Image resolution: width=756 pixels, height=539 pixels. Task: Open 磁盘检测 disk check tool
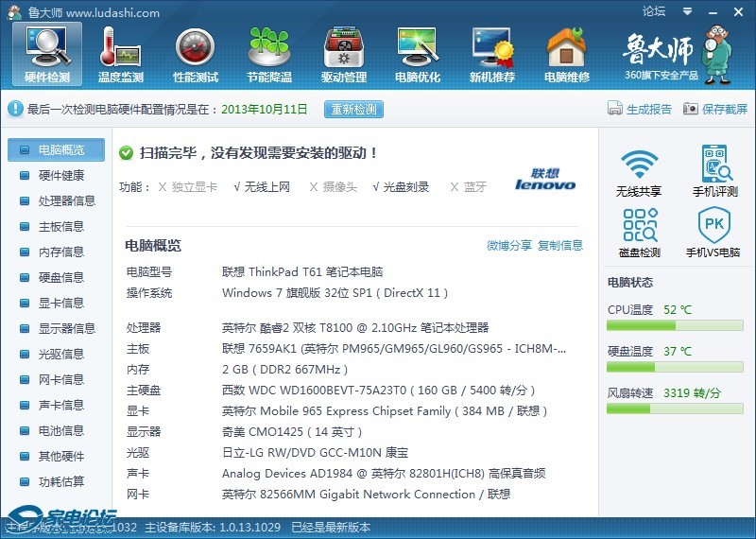point(639,234)
